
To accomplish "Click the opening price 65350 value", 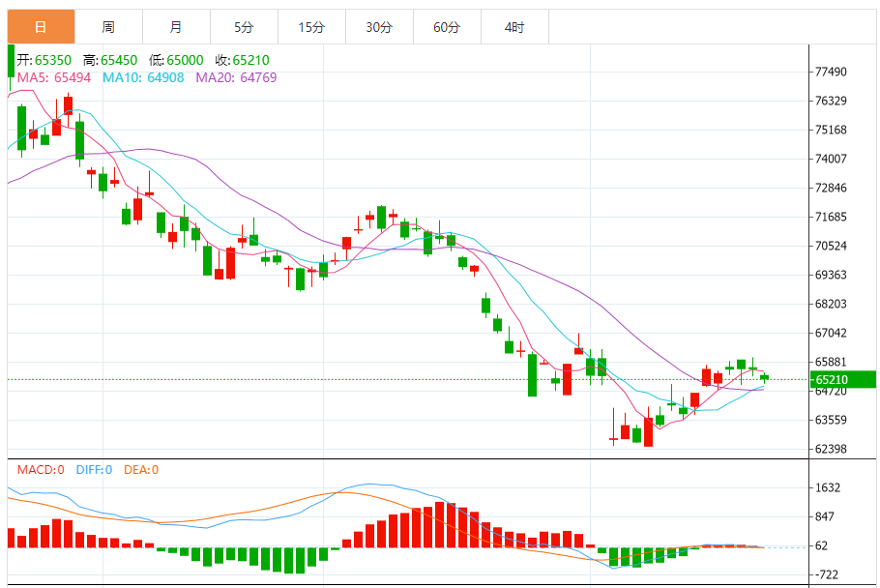I will pyautogui.click(x=53, y=60).
